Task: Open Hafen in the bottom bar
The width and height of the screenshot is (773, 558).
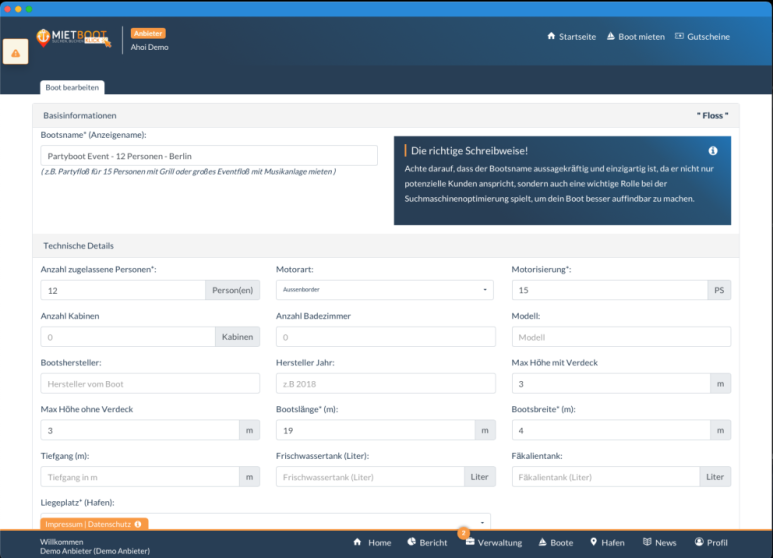Action: tap(607, 543)
